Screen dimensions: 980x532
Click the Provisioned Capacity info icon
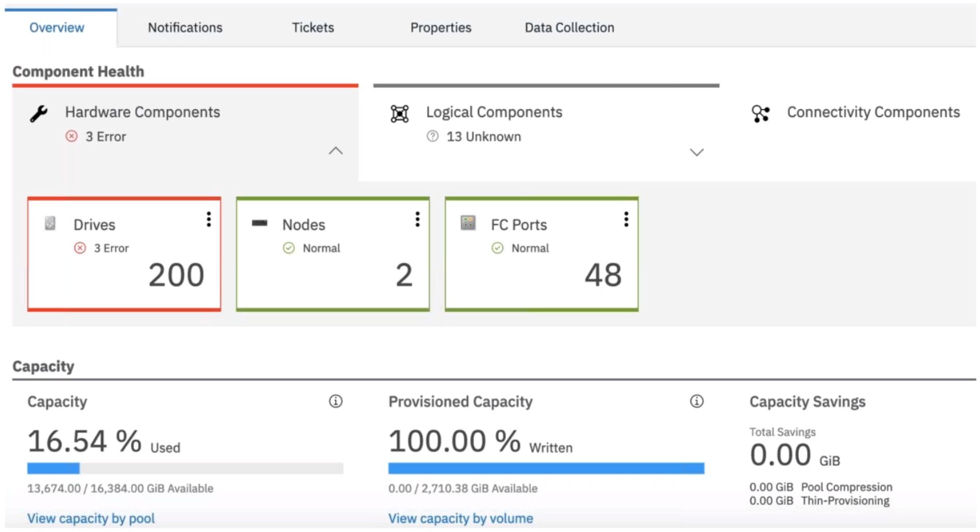(x=697, y=401)
